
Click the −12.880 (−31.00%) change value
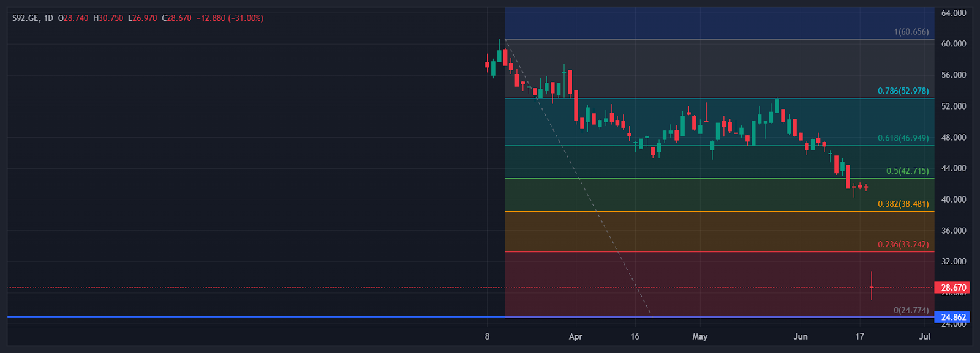(x=229, y=18)
